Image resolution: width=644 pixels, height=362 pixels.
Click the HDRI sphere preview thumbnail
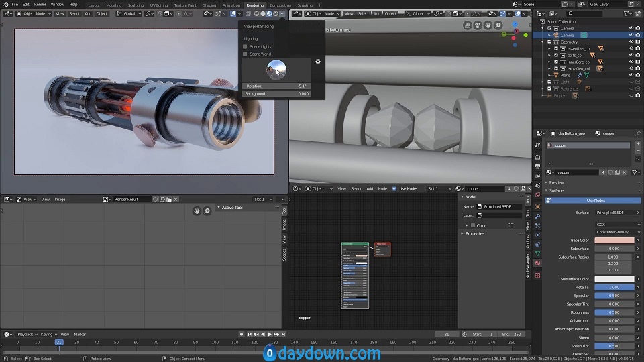click(276, 70)
